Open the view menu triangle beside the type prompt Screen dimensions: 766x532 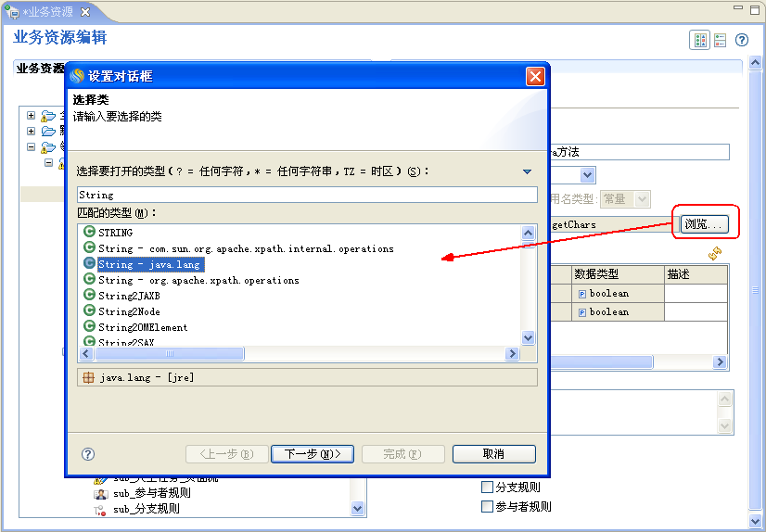click(x=527, y=171)
